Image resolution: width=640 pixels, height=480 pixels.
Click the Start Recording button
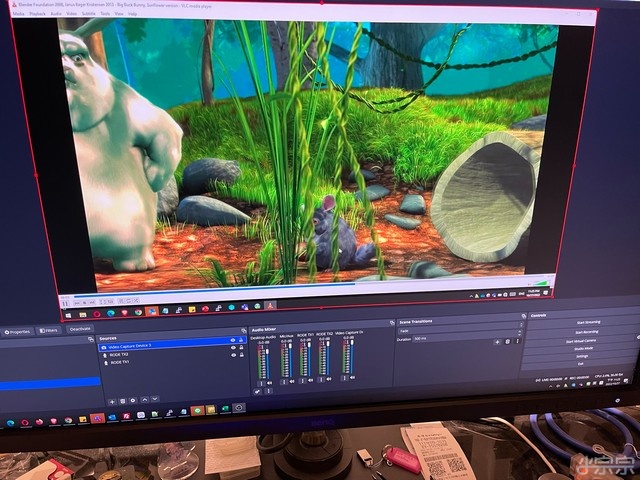(x=590, y=332)
